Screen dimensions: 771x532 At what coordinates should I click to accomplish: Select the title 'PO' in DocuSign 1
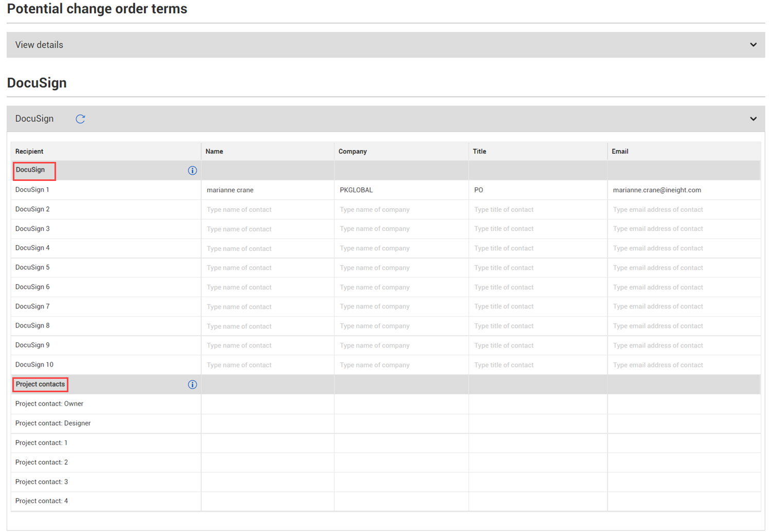click(479, 190)
